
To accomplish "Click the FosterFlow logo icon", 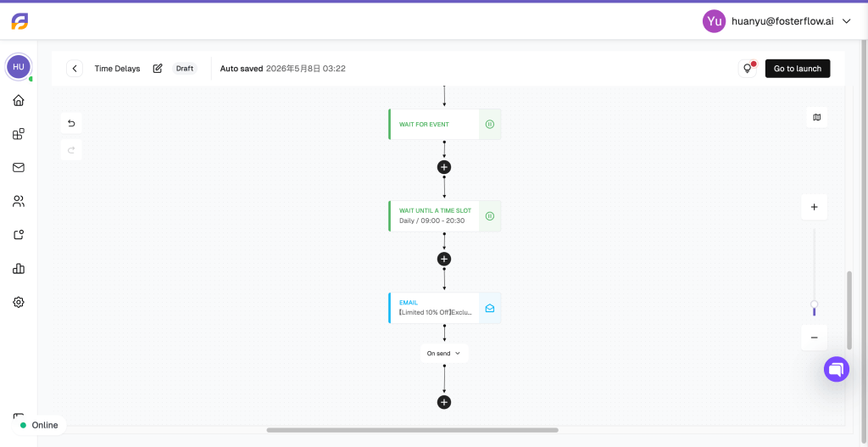I will pos(19,21).
